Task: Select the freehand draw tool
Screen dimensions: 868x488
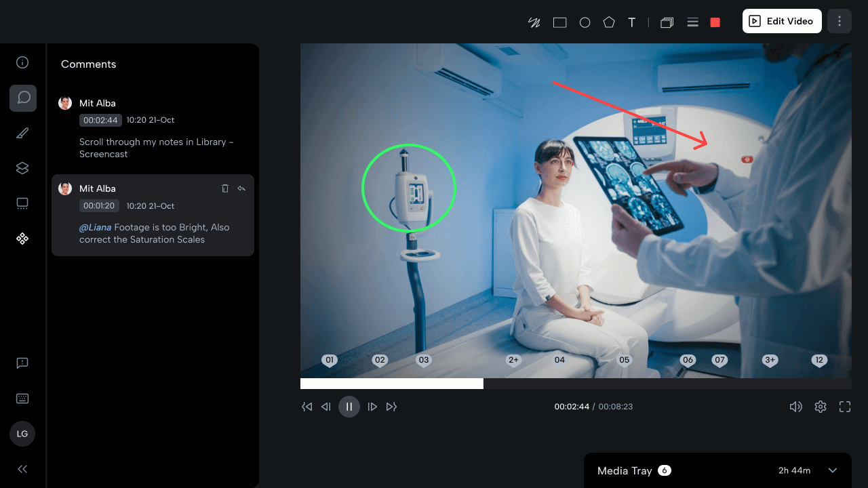Action: pyautogui.click(x=534, y=22)
